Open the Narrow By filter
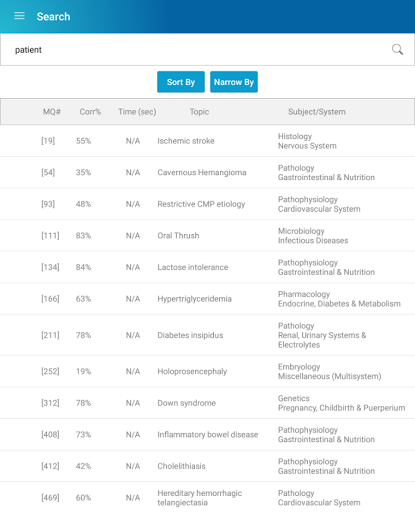Screen dimensions: 415x512 click(234, 82)
